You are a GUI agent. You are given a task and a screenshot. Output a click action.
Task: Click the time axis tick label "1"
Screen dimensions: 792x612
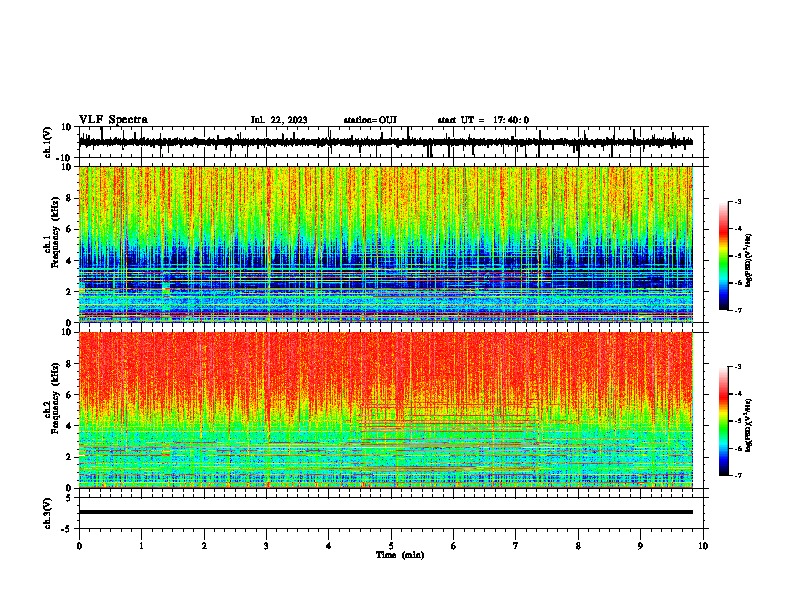141,546
